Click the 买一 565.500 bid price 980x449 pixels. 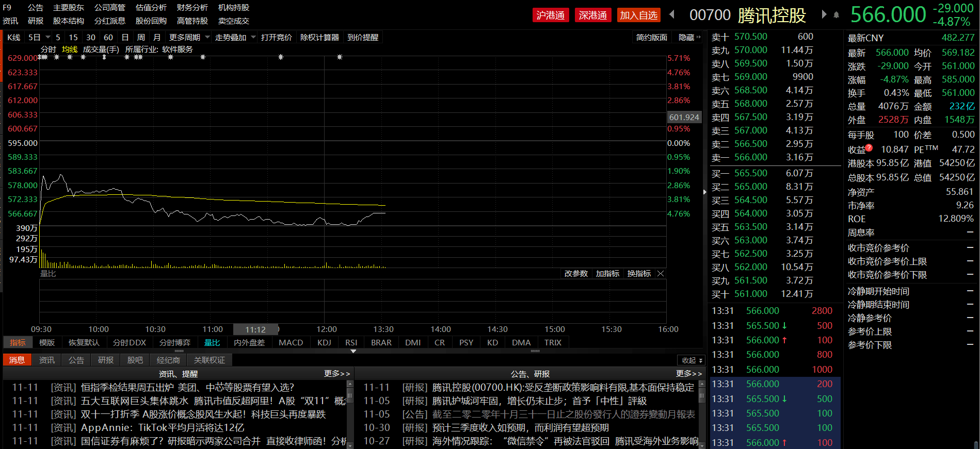point(751,173)
